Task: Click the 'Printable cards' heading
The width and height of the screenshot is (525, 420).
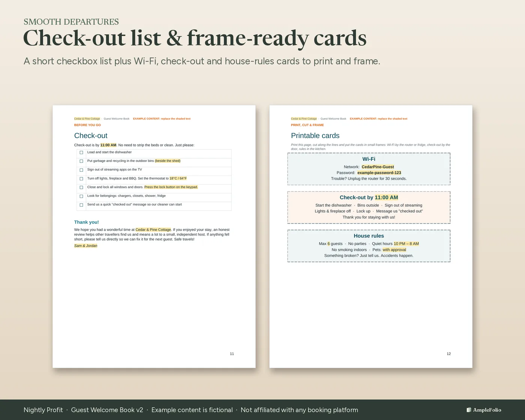Action: coord(315,136)
